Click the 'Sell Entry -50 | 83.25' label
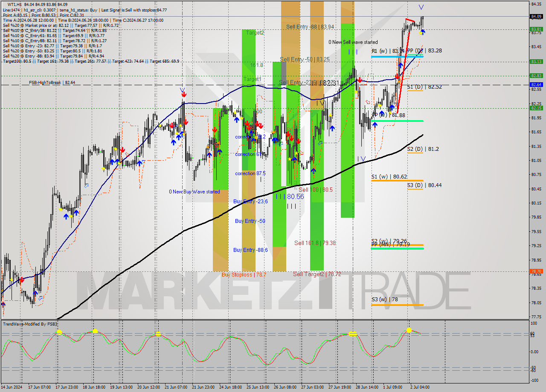This screenshot has width=546, height=392. pyautogui.click(x=305, y=59)
